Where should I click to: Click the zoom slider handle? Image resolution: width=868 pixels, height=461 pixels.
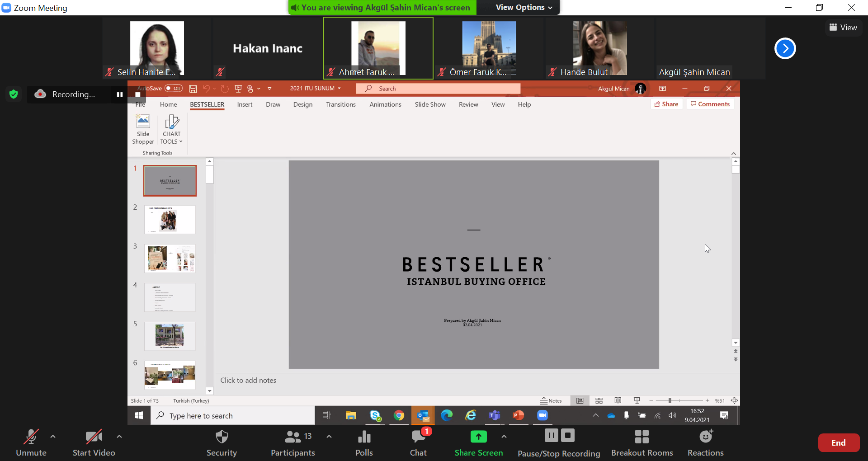670,400
